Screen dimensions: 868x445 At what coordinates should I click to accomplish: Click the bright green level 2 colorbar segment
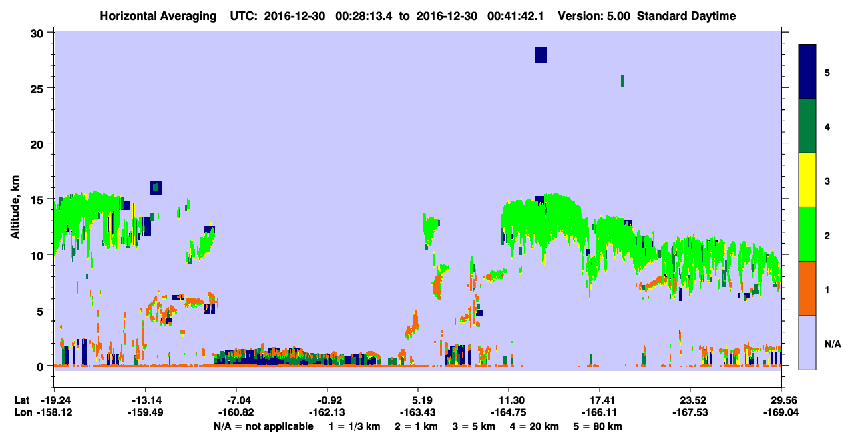pyautogui.click(x=807, y=234)
